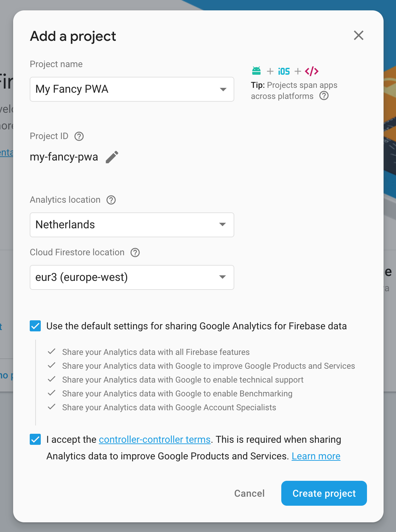Click help icon next to platforms tip
This screenshot has width=396, height=532.
click(x=324, y=95)
